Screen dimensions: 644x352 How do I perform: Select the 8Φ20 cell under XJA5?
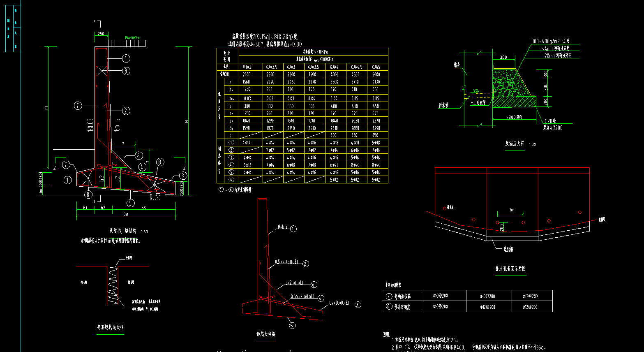(x=376, y=165)
